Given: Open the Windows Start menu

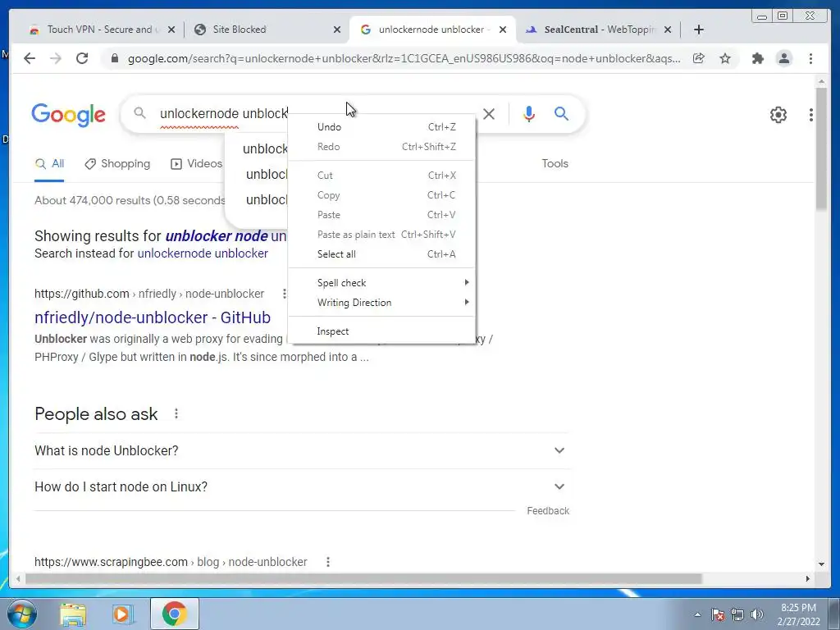Looking at the screenshot, I should (x=21, y=614).
